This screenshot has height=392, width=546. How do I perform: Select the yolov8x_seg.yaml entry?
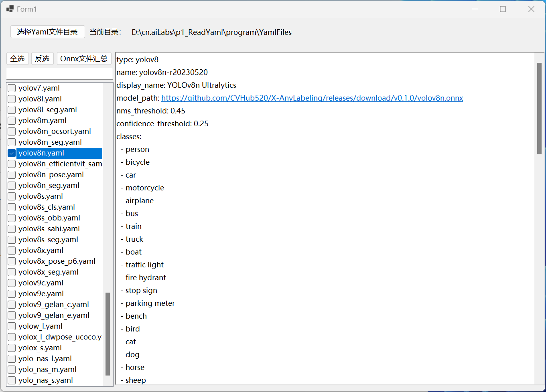click(49, 272)
